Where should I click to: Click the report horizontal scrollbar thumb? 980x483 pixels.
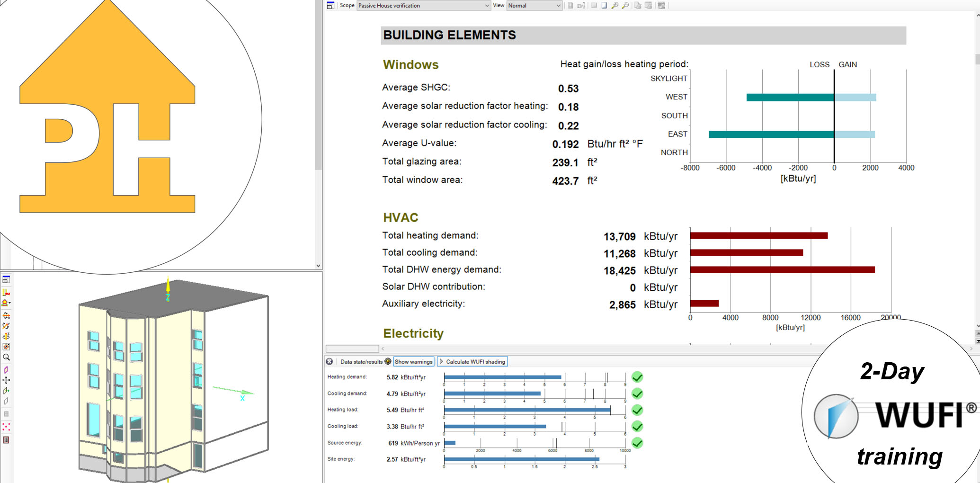[352, 349]
